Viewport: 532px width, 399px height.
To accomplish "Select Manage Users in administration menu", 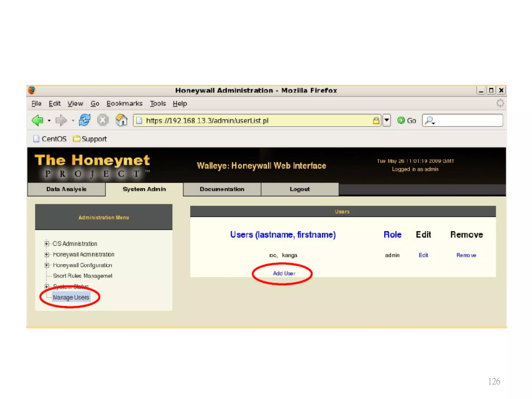I will (71, 297).
